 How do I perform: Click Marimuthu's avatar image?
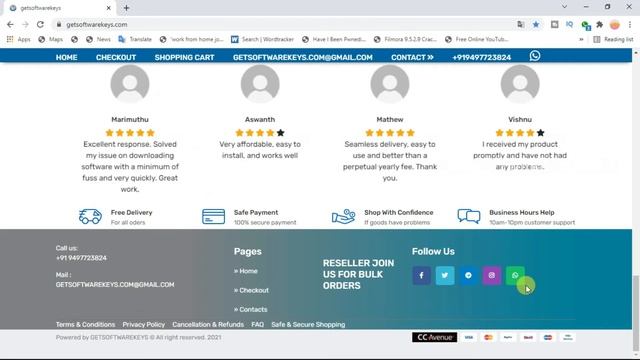pyautogui.click(x=130, y=84)
